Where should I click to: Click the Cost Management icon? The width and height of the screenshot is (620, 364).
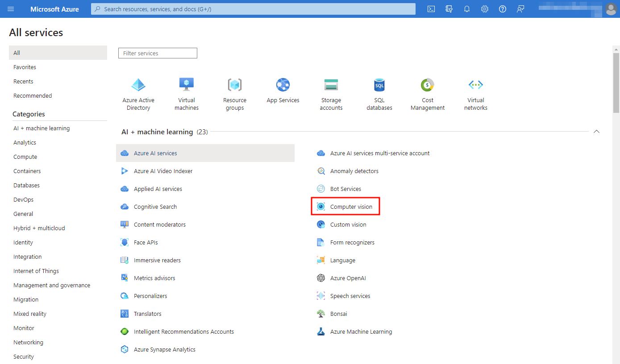pos(428,85)
